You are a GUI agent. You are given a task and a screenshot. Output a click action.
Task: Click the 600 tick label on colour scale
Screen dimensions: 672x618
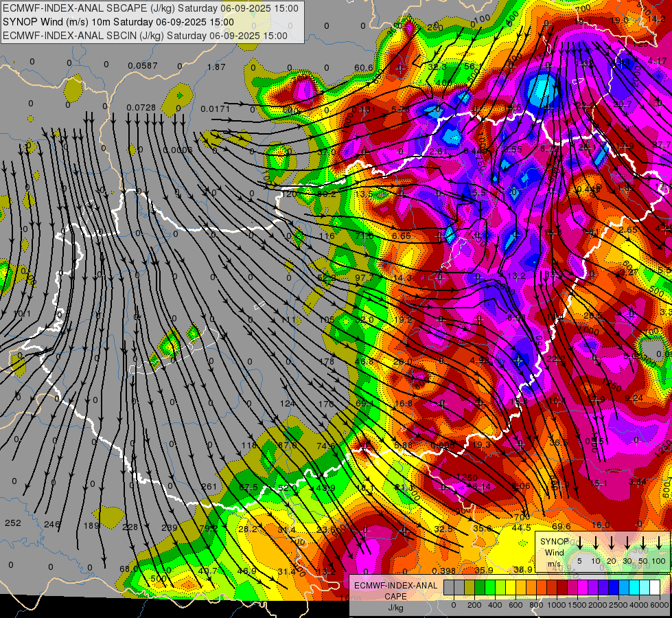pyautogui.click(x=515, y=605)
